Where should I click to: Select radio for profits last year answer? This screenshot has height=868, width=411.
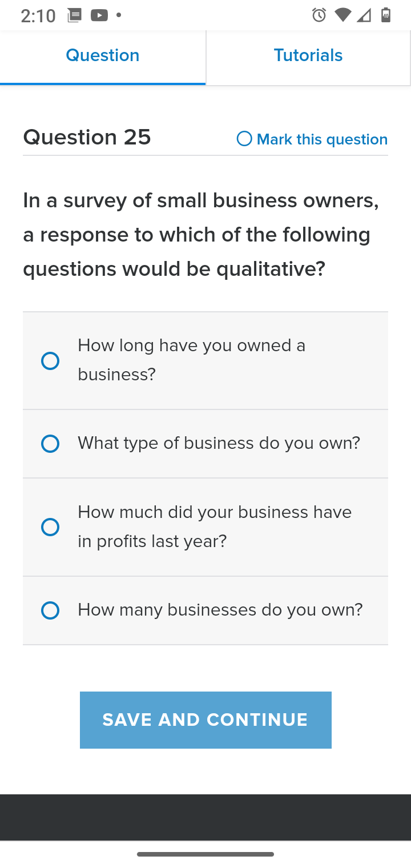(x=50, y=527)
